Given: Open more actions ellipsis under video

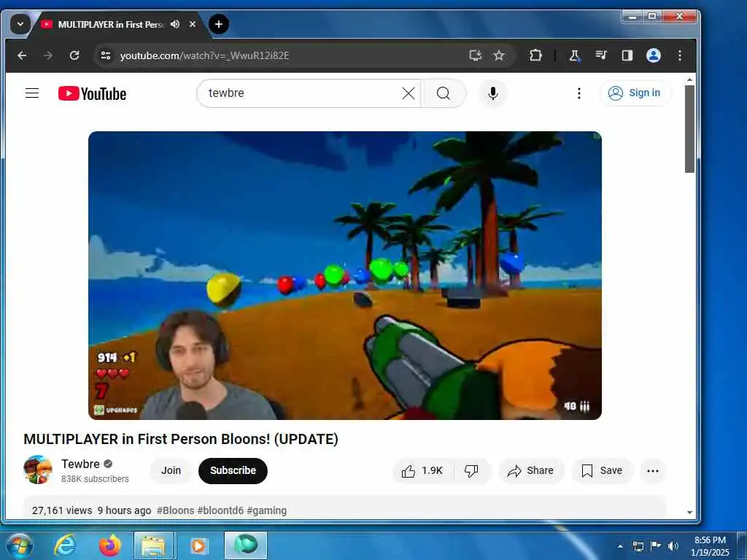Looking at the screenshot, I should 653,471.
